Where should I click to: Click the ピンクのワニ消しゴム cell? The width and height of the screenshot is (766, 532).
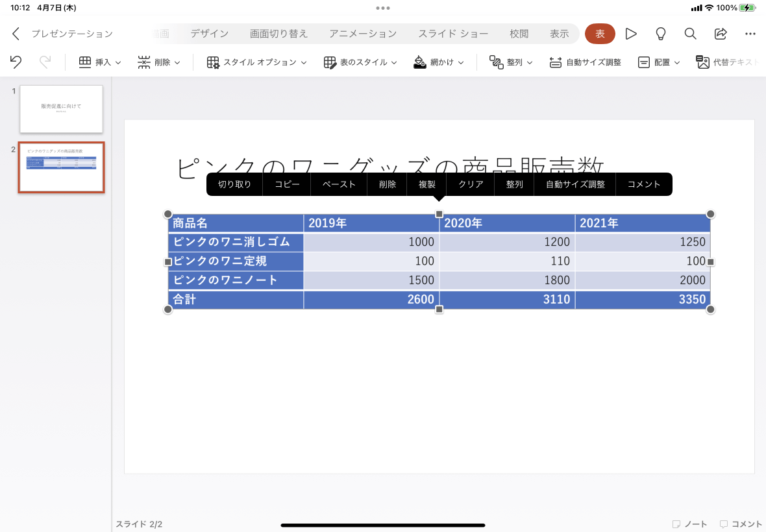click(236, 242)
